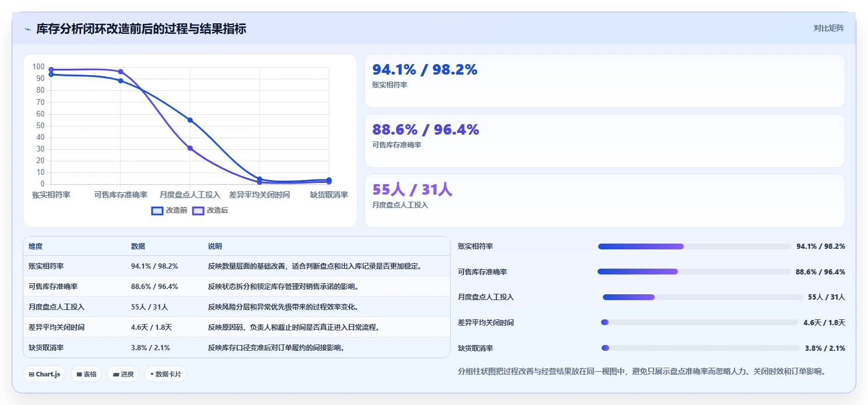Select the 改造前 data point at 月度盘点人工投入
The width and height of the screenshot is (868, 405).
coord(190,120)
